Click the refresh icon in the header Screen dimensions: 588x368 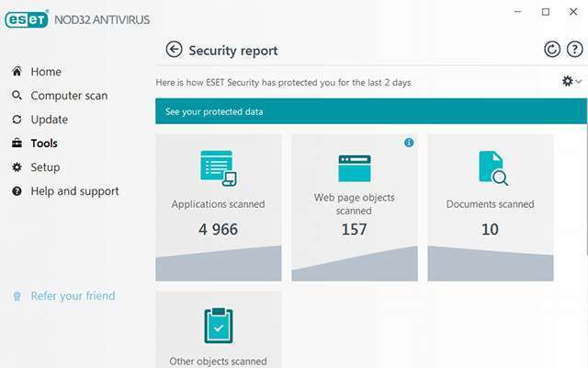(552, 50)
